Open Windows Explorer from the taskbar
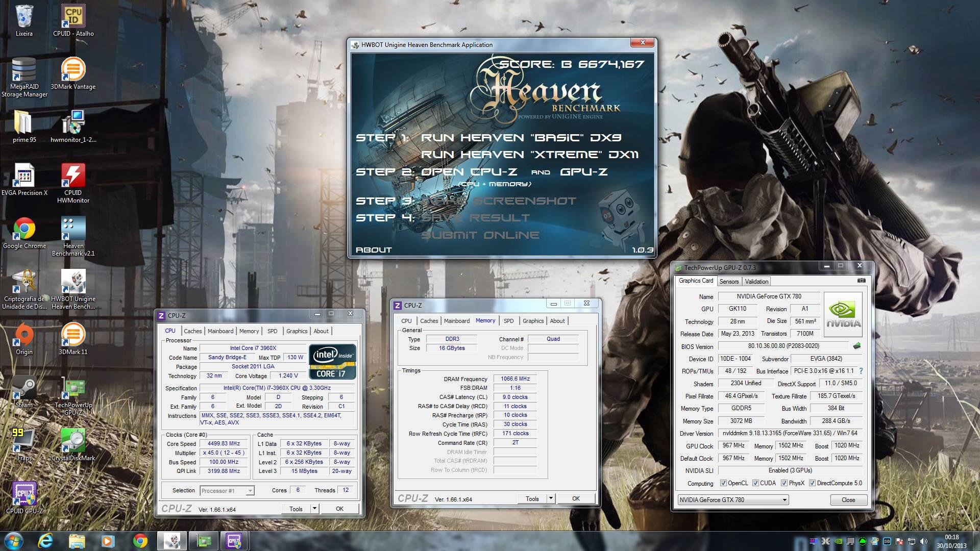The image size is (980, 551). pos(77,541)
